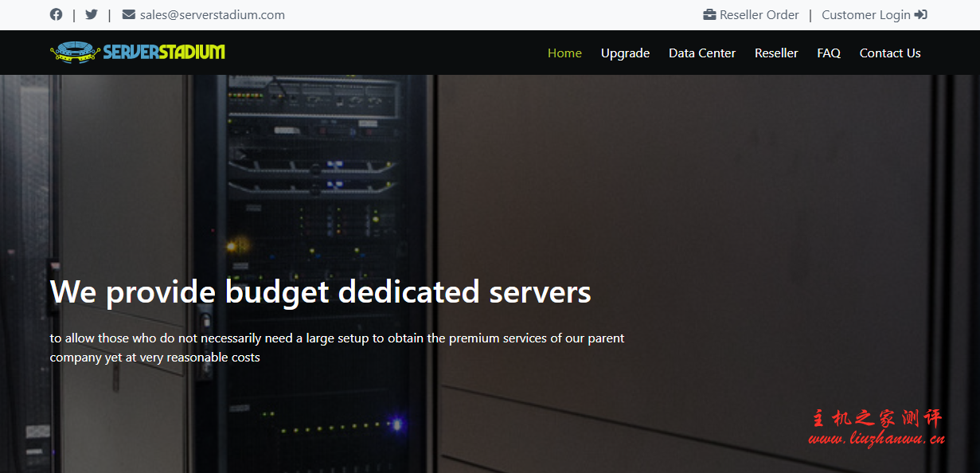Click the stadium graphic in the logo

point(75,53)
